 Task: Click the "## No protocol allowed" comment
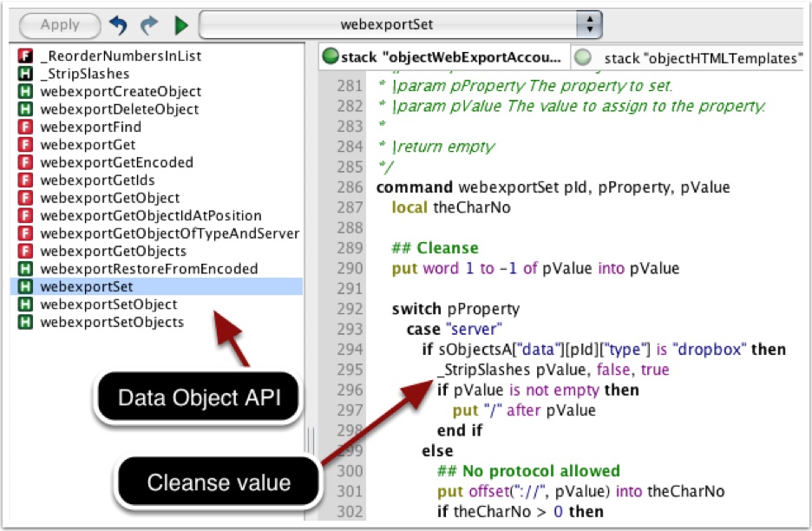point(528,471)
